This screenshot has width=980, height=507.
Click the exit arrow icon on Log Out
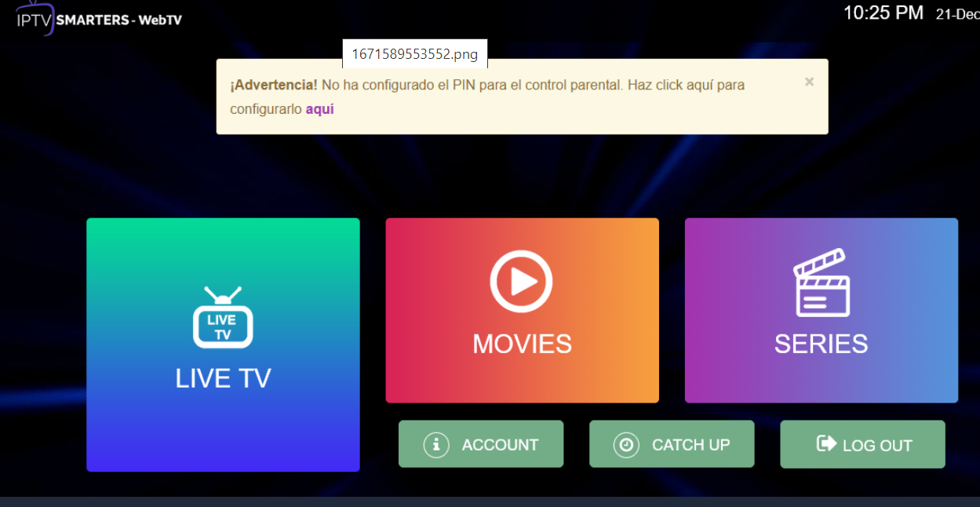click(826, 444)
